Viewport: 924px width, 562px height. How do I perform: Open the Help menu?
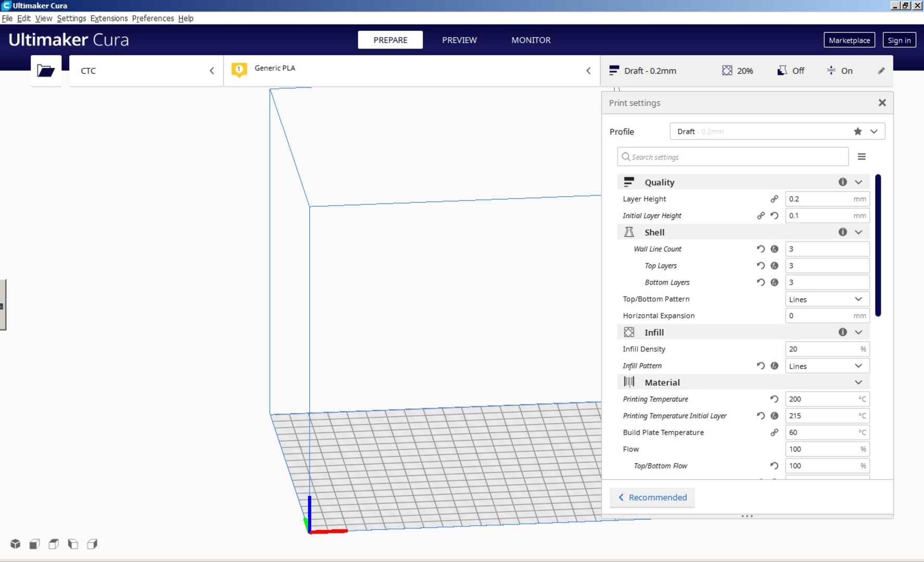pyautogui.click(x=186, y=18)
